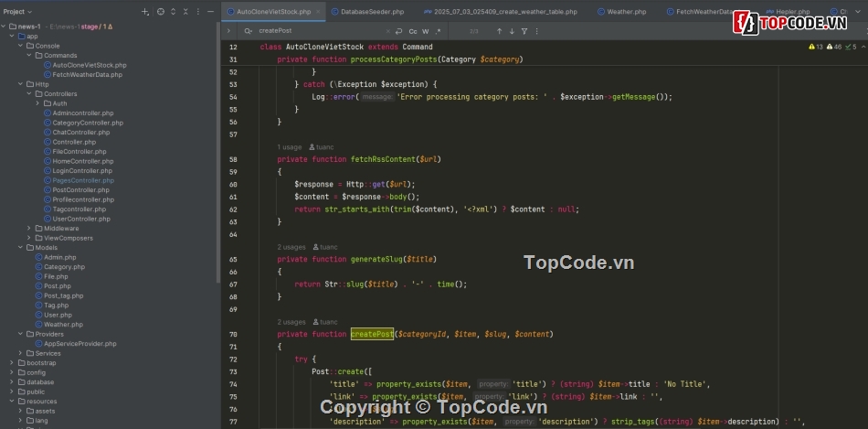Viewport: 868px width, 429px height.
Task: Collapse the Http folder
Action: [20, 84]
